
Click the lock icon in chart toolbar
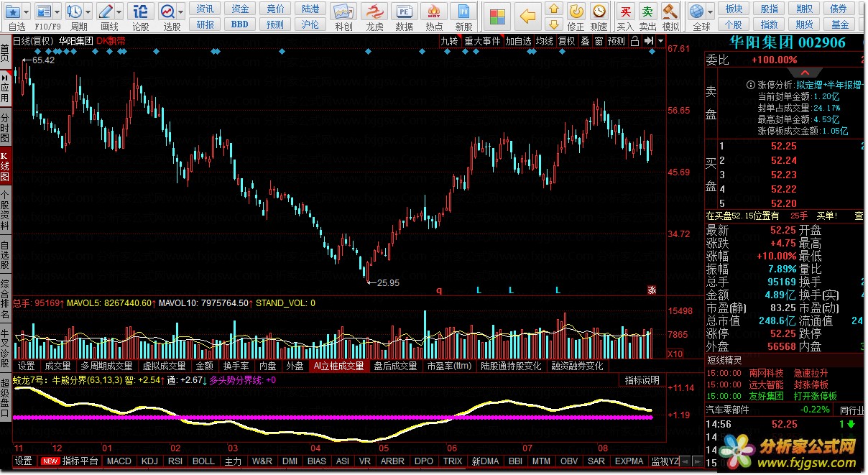click(634, 41)
